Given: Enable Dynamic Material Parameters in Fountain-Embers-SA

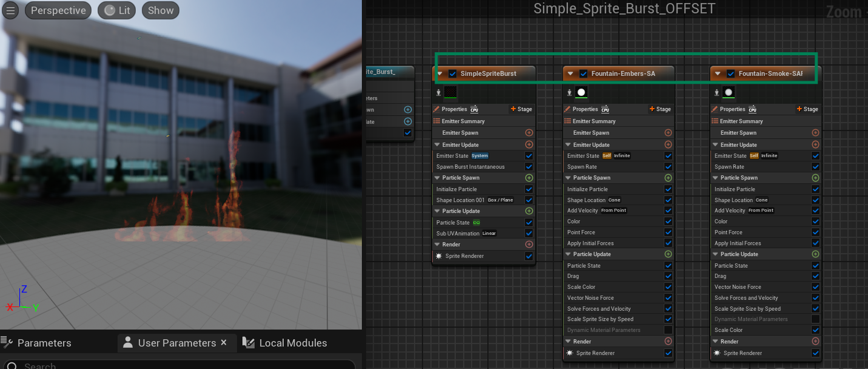Looking at the screenshot, I should 668,330.
